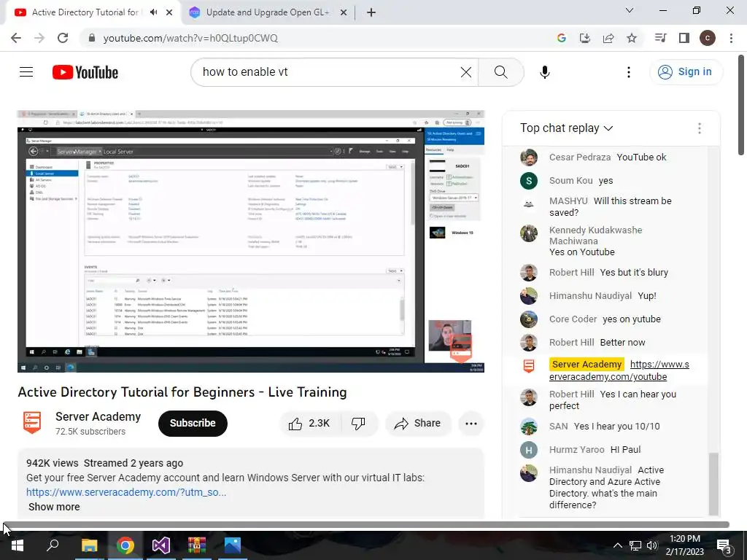This screenshot has height=560, width=747.
Task: Open serveracademy.com link in description
Action: (126, 492)
